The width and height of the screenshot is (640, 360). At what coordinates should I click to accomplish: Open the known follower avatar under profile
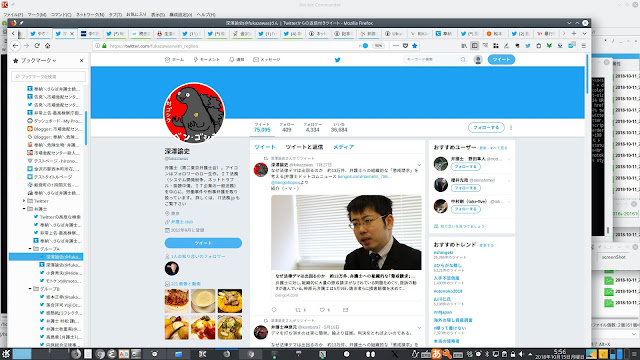click(x=171, y=269)
